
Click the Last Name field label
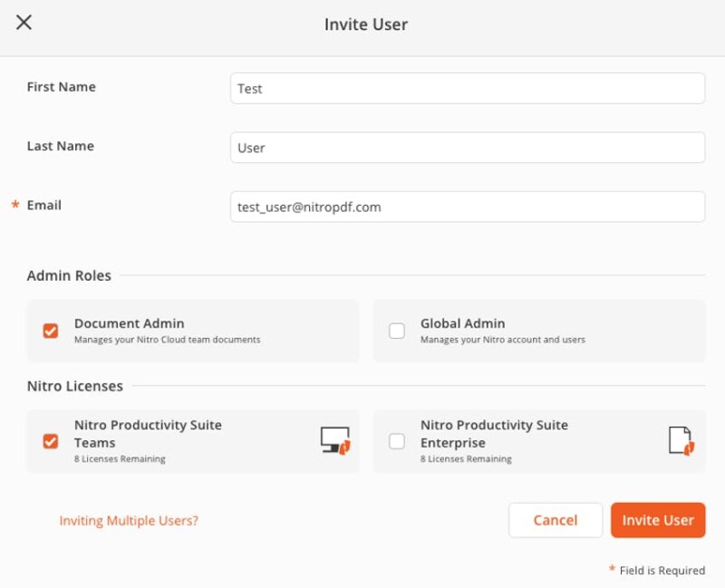[61, 146]
